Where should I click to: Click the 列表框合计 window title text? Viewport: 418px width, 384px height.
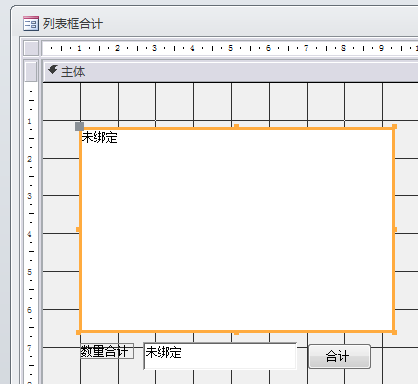point(73,24)
